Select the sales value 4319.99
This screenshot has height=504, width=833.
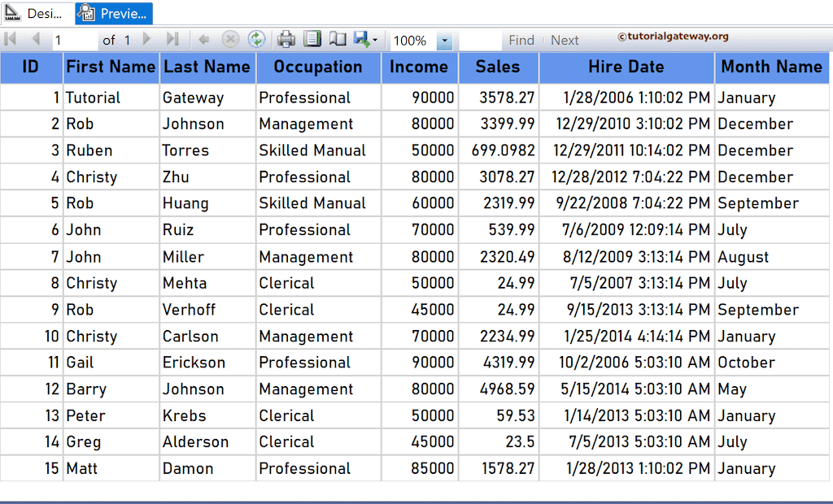tap(499, 363)
